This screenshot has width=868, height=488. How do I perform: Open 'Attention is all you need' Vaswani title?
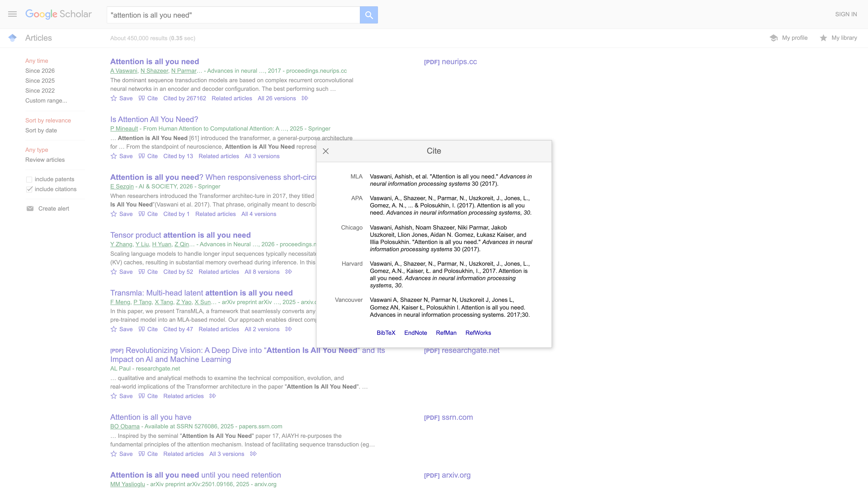[155, 62]
